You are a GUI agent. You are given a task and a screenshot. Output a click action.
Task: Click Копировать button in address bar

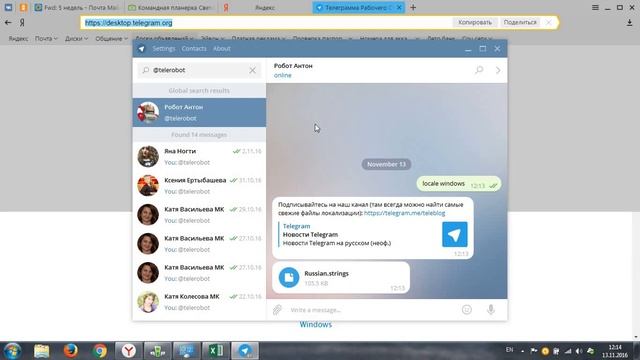click(474, 22)
